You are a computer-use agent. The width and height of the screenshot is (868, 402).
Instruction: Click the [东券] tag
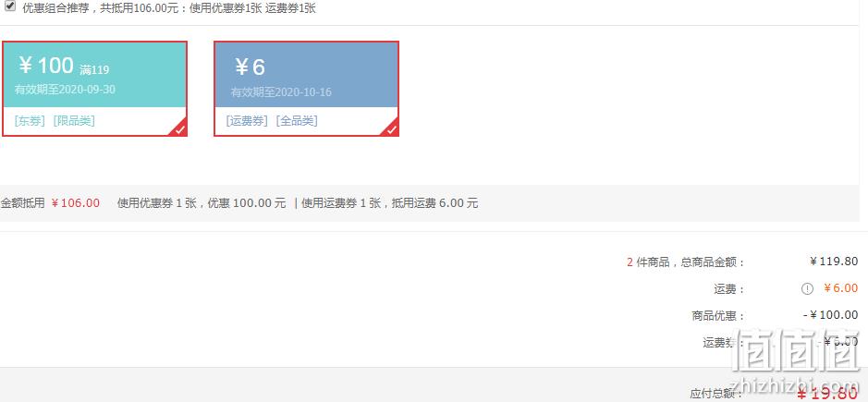[30, 121]
